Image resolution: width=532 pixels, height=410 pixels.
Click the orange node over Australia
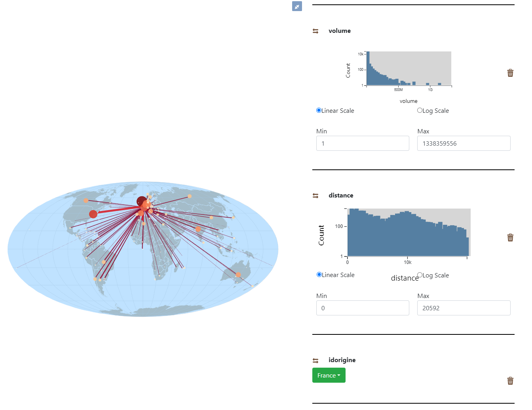pos(238,275)
